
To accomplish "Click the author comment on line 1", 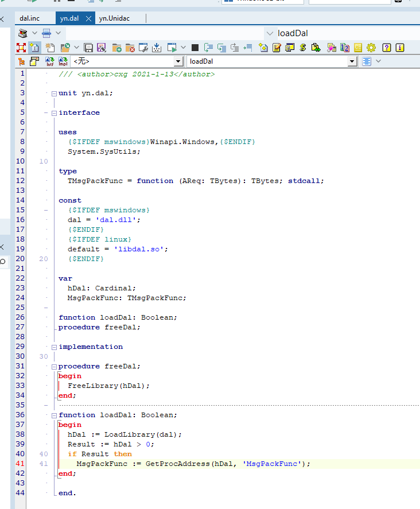I will (x=137, y=74).
